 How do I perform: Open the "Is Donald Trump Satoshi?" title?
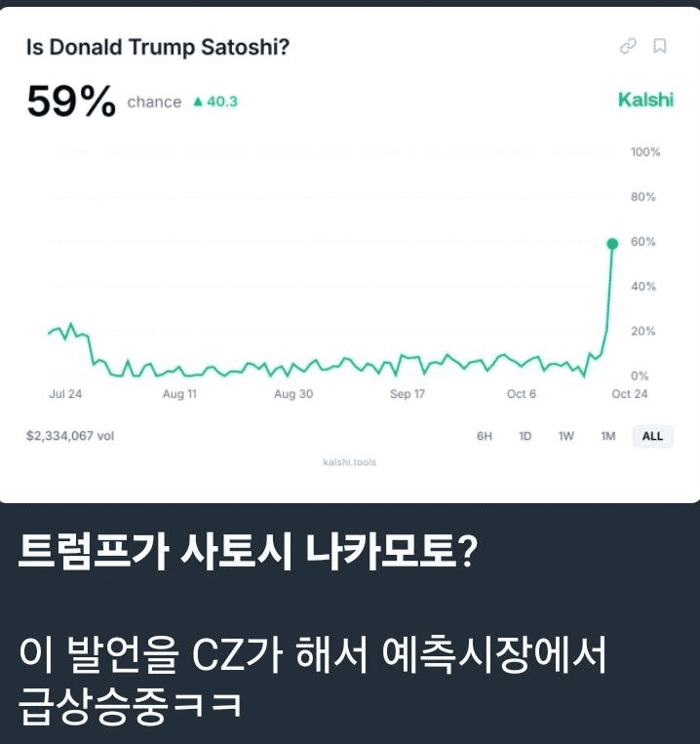point(159,47)
